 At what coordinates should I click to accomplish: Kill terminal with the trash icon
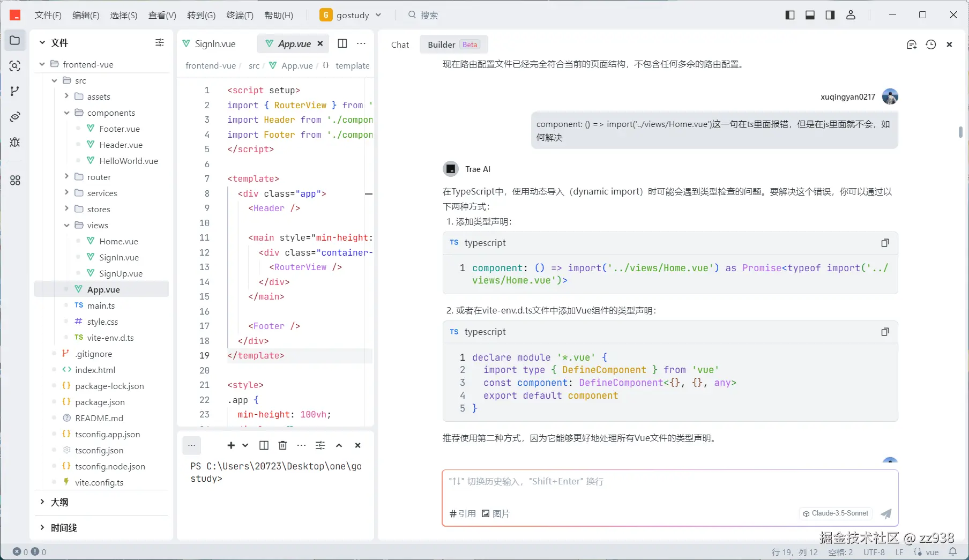283,445
